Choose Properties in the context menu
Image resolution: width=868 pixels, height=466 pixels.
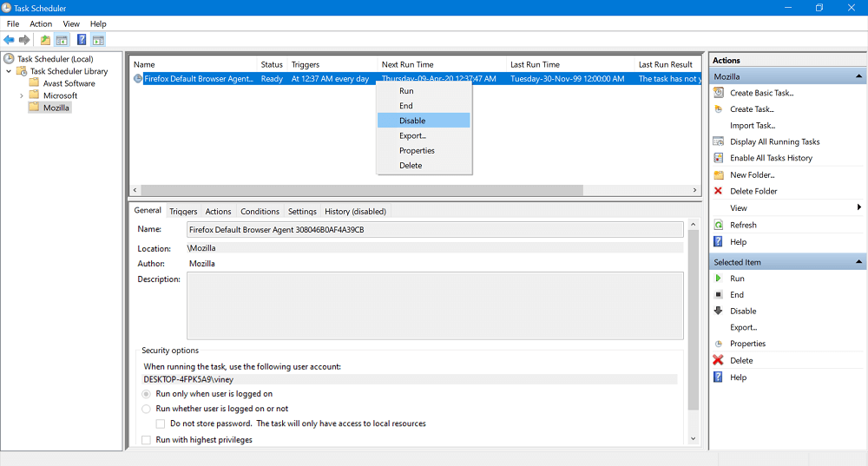[424, 150]
